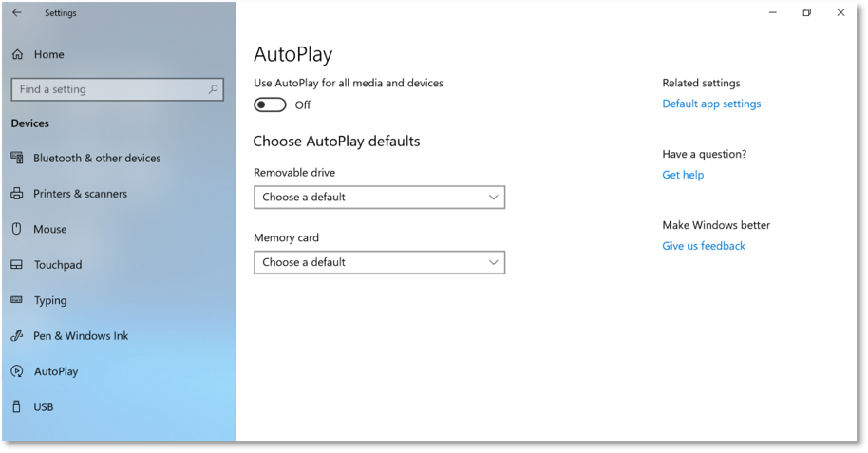
Task: Select Printers & scanners label
Action: point(81,194)
